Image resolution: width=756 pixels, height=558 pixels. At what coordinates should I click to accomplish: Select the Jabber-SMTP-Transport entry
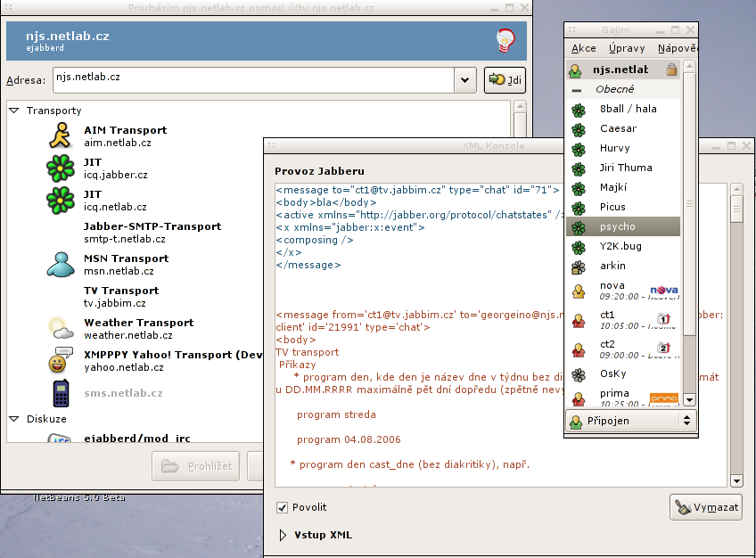tap(152, 233)
